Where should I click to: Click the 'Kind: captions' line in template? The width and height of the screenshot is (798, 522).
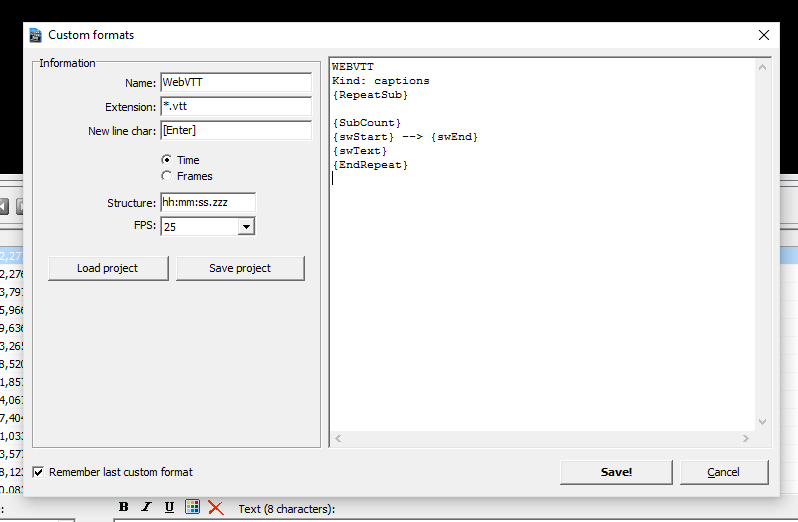pos(381,81)
